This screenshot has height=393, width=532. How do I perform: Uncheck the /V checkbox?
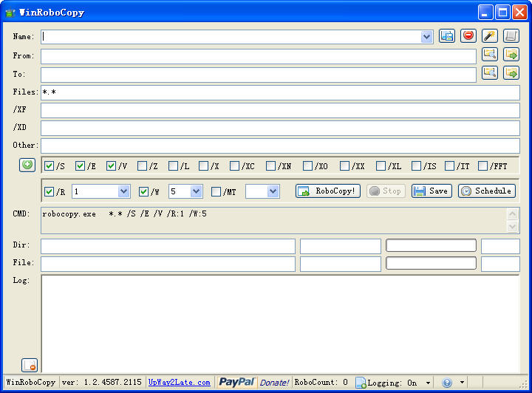tap(111, 165)
